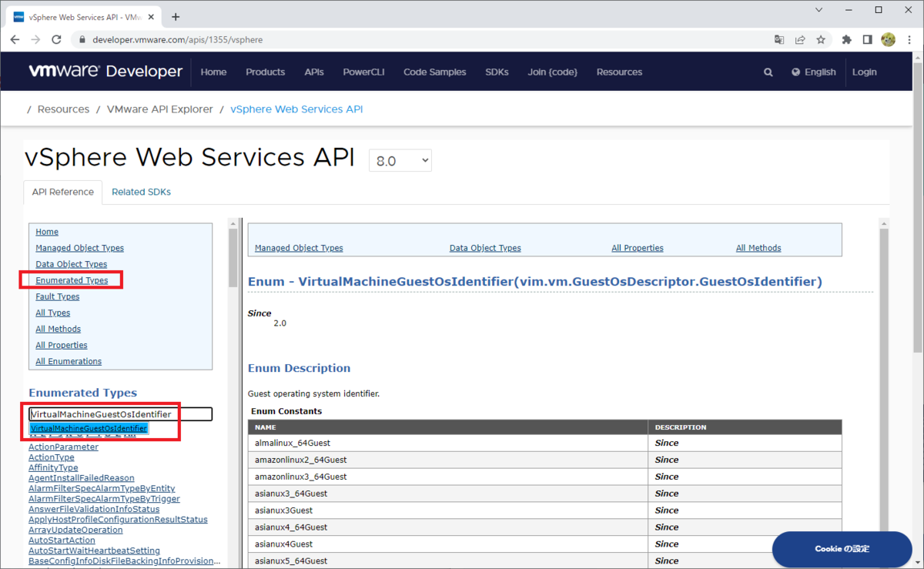Image resolution: width=924 pixels, height=569 pixels.
Task: Click the lock icon in address bar
Action: 82,39
